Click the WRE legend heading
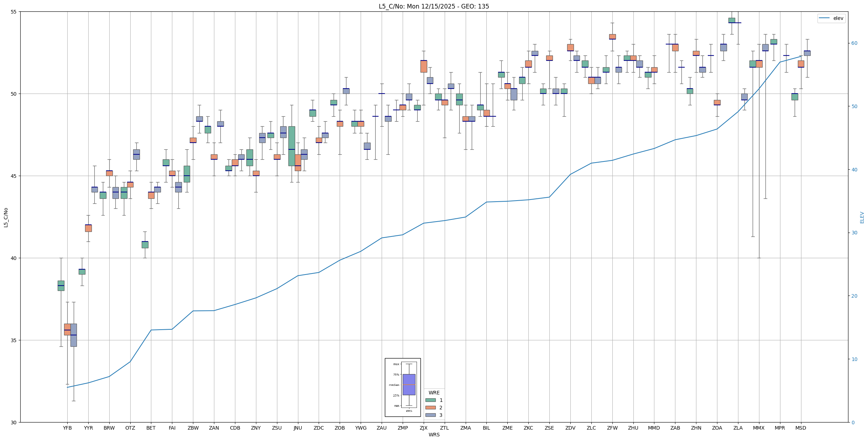The image size is (868, 441). pos(434,393)
